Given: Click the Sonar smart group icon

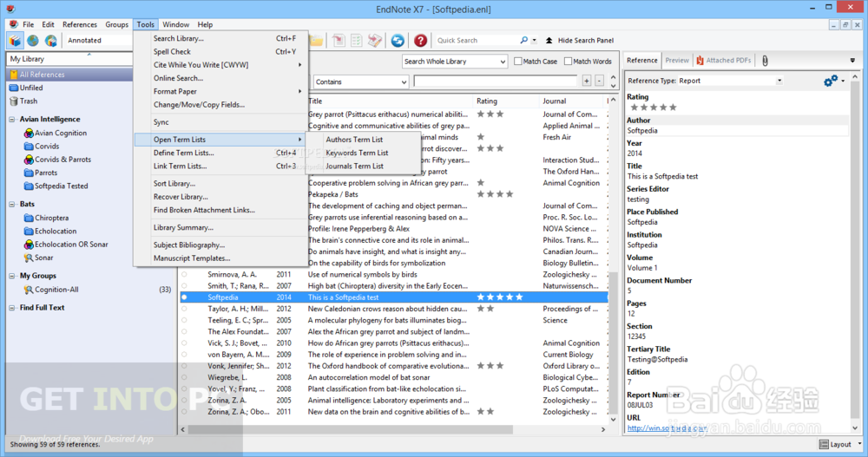Looking at the screenshot, I should [x=29, y=258].
